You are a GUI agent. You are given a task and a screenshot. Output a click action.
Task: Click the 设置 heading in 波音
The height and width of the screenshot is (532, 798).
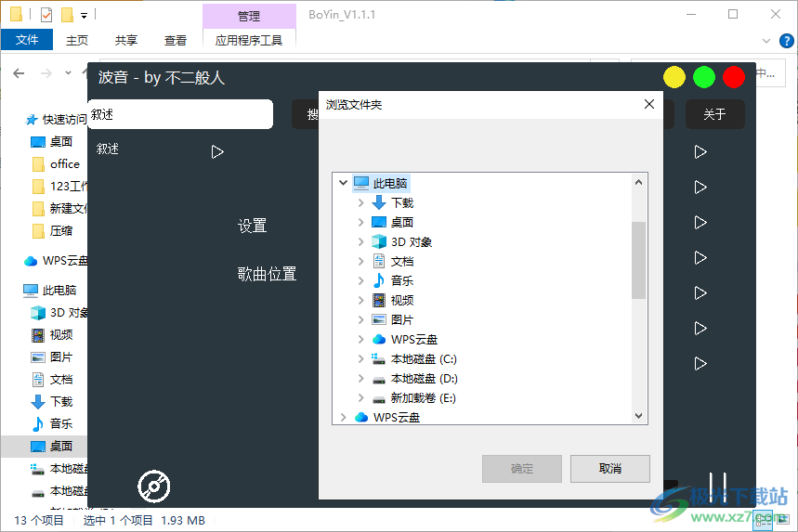tap(252, 226)
